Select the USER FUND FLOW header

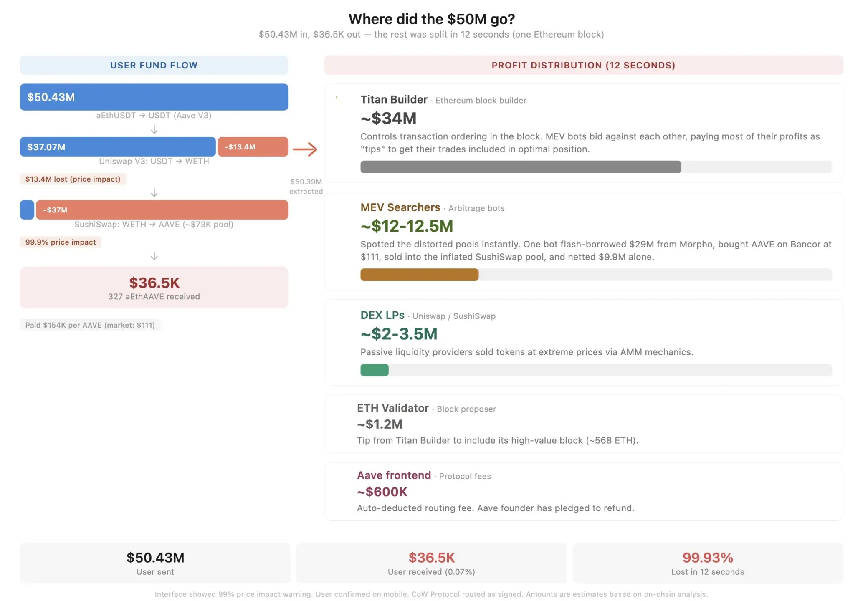(x=154, y=65)
